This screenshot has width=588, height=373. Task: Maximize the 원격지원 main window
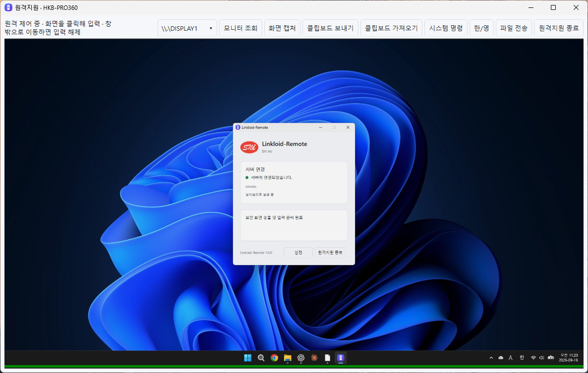coord(553,7)
